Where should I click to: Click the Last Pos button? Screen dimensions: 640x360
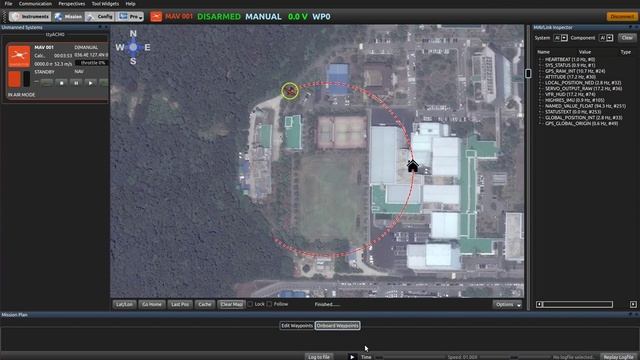point(180,304)
